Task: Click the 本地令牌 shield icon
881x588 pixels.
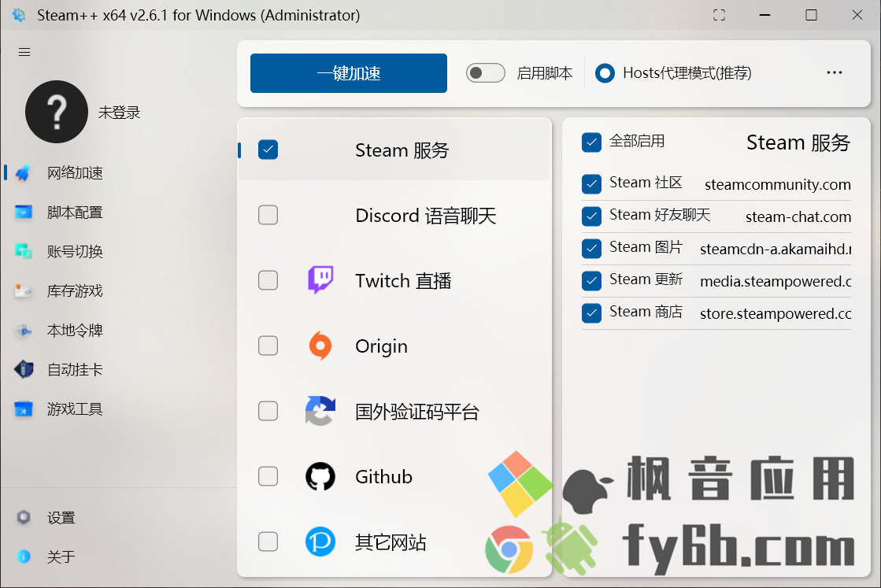Action: [23, 331]
